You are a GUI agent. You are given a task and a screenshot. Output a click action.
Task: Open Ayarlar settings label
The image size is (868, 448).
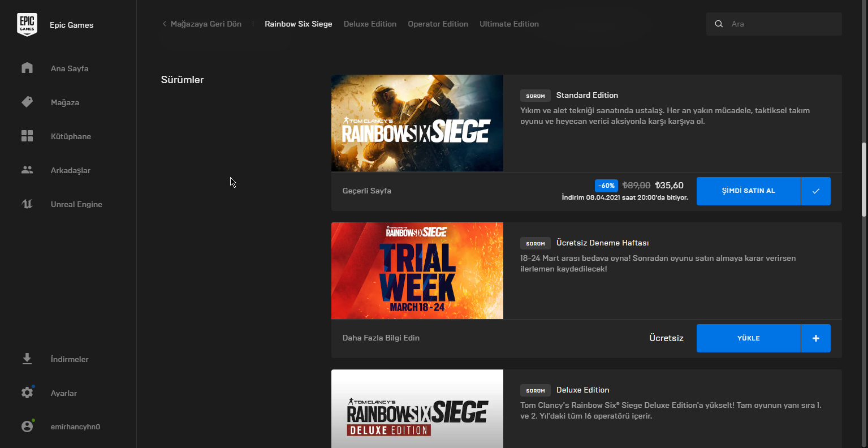point(64,393)
